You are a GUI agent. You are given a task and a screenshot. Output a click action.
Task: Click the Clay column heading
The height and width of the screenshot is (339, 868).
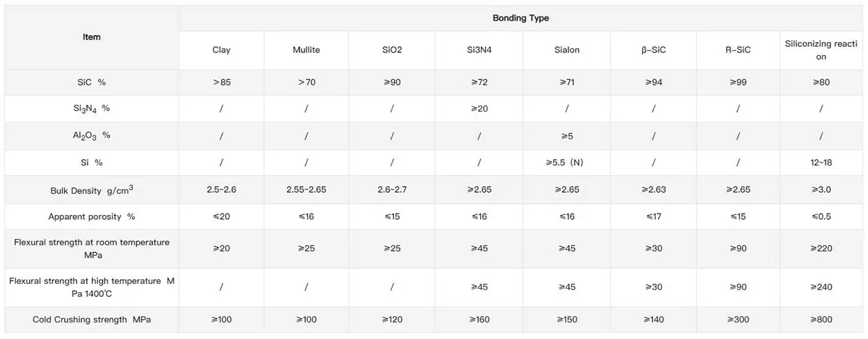pyautogui.click(x=221, y=50)
